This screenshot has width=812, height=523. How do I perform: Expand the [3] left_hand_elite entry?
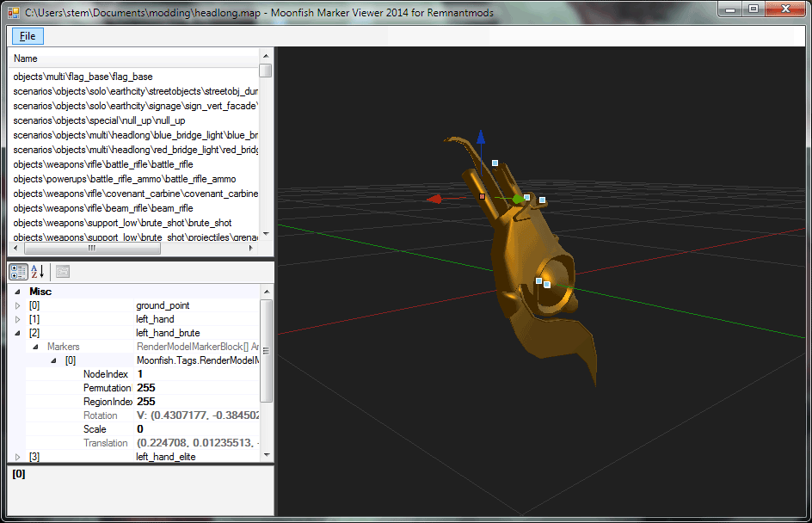click(18, 457)
